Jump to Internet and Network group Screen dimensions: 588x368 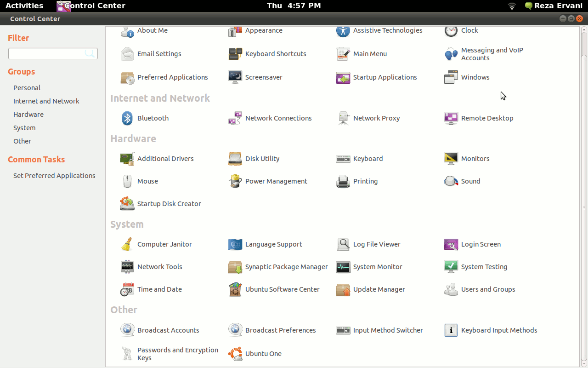[x=46, y=101]
